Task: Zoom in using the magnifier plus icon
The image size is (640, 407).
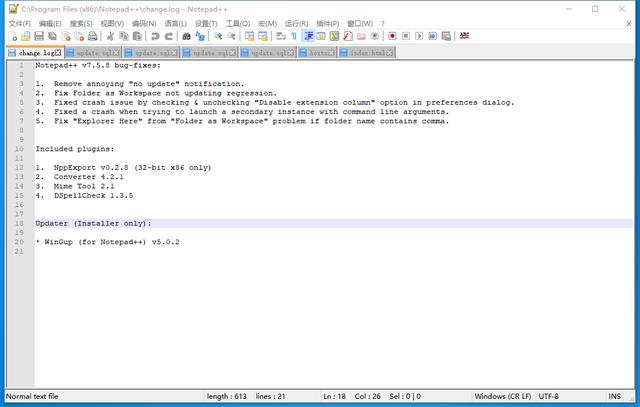Action: (218, 36)
